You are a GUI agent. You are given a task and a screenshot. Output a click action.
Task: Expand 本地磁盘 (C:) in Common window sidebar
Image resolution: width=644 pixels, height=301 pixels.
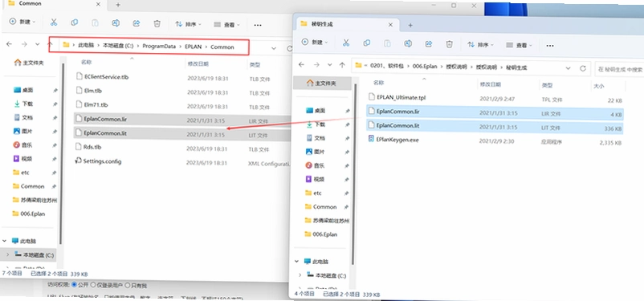point(7,255)
